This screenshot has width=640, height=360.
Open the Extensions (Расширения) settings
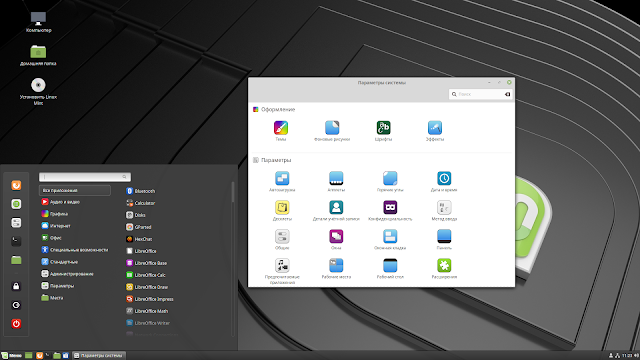click(x=444, y=268)
